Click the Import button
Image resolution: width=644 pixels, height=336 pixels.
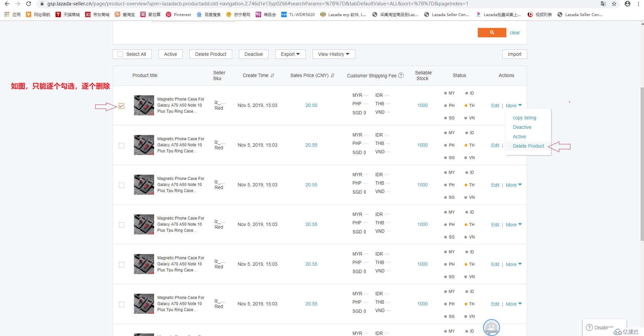tap(514, 54)
